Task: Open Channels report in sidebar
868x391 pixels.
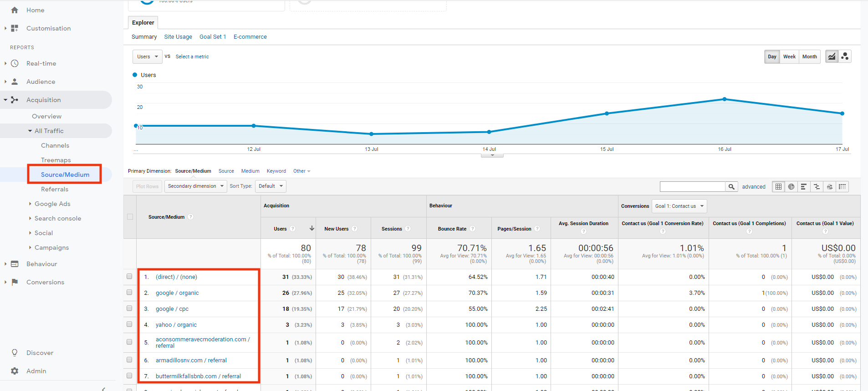Action: coord(55,145)
